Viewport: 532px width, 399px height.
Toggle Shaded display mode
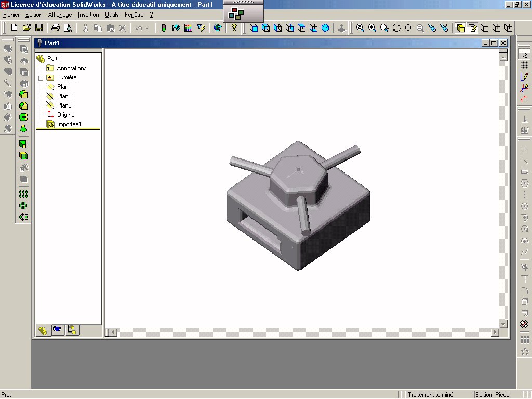461,28
